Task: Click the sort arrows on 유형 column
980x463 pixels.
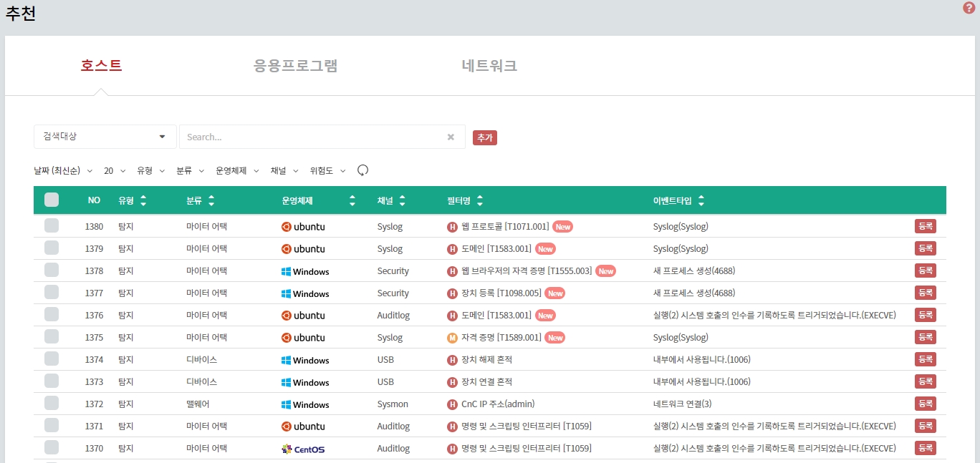Action: 143,201
